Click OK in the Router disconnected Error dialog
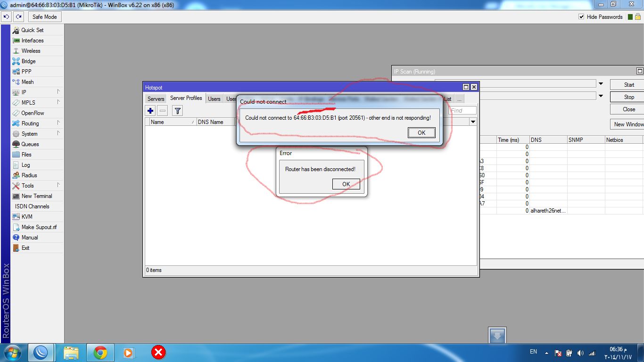This screenshot has width=644, height=362. click(x=346, y=184)
